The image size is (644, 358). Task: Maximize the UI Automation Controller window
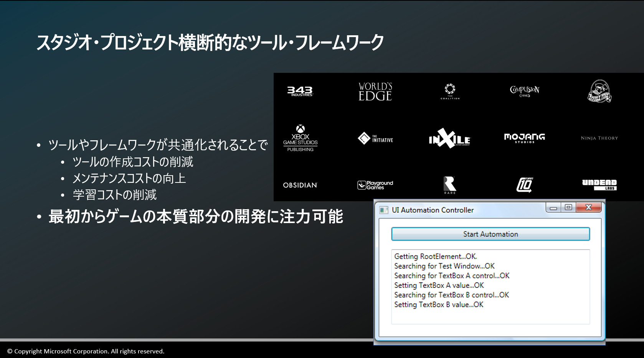coord(568,207)
